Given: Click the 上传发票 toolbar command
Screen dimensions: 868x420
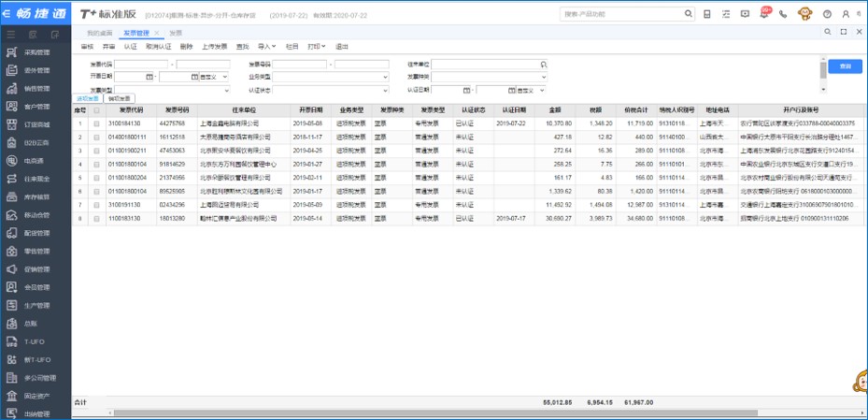Looking at the screenshot, I should [215, 47].
